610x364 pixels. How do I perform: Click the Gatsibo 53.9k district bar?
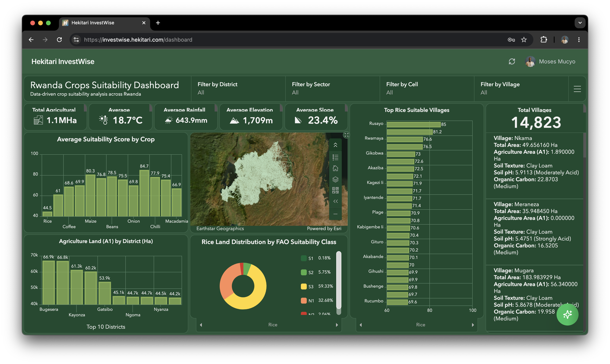click(105, 293)
